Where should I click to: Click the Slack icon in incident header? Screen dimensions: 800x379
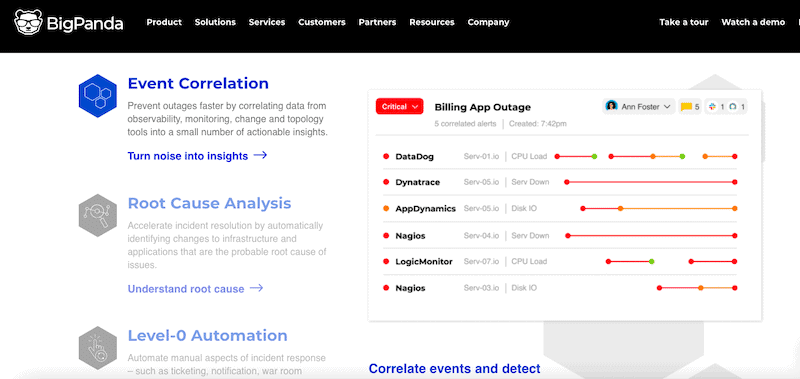[713, 107]
